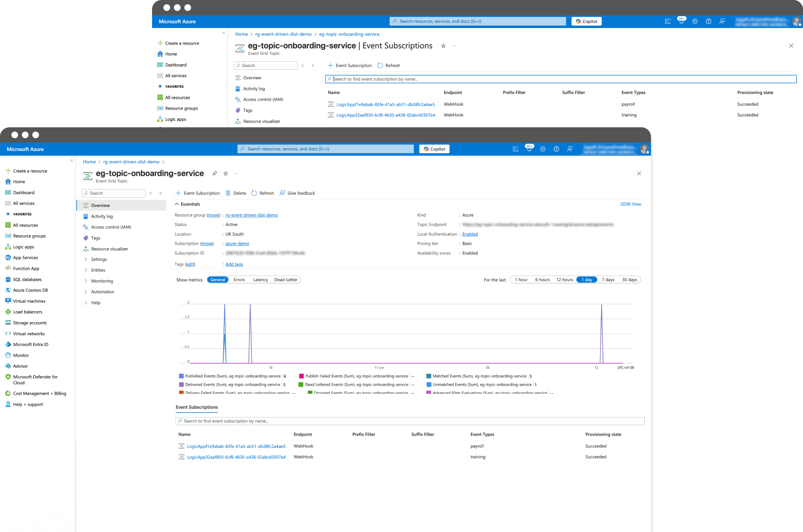Click the Give feedback toolbar icon
The width and height of the screenshot is (803, 532).
click(282, 193)
